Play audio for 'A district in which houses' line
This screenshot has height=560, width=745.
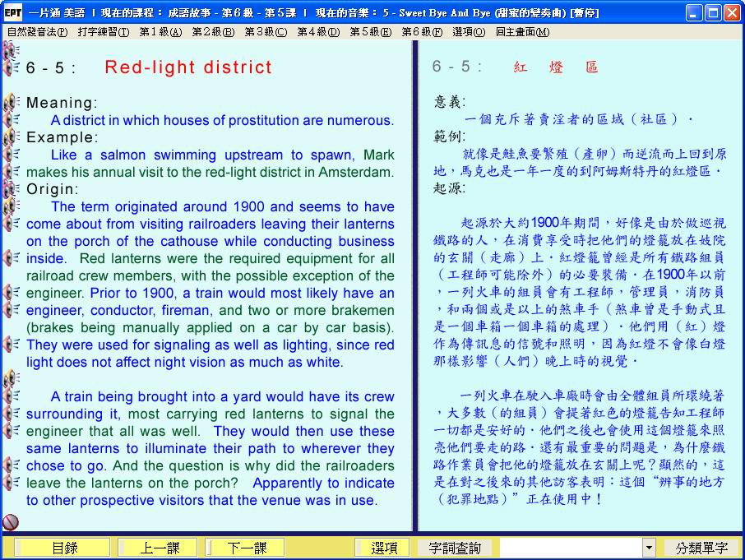pyautogui.click(x=11, y=120)
